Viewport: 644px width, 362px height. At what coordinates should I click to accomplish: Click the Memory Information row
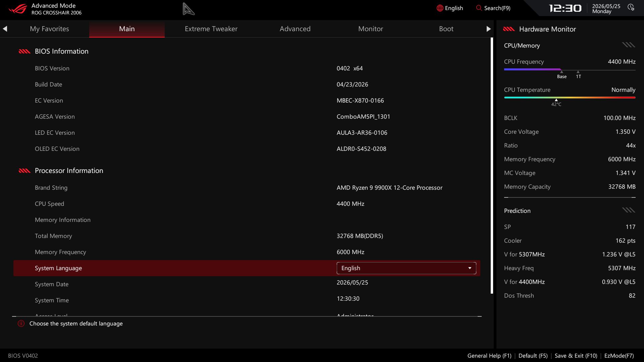pyautogui.click(x=247, y=220)
